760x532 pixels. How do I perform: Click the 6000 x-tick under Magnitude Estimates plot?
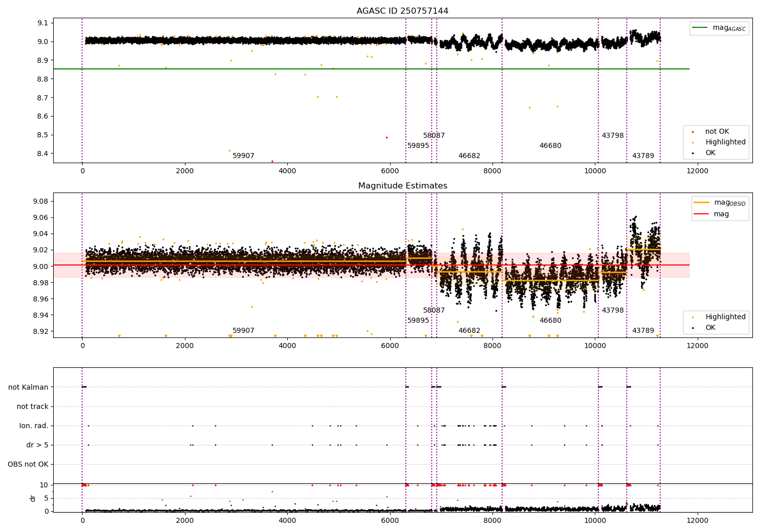(390, 346)
